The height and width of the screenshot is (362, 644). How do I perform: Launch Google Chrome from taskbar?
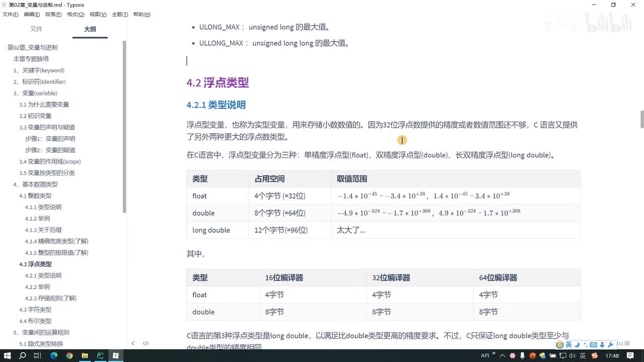[69, 355]
